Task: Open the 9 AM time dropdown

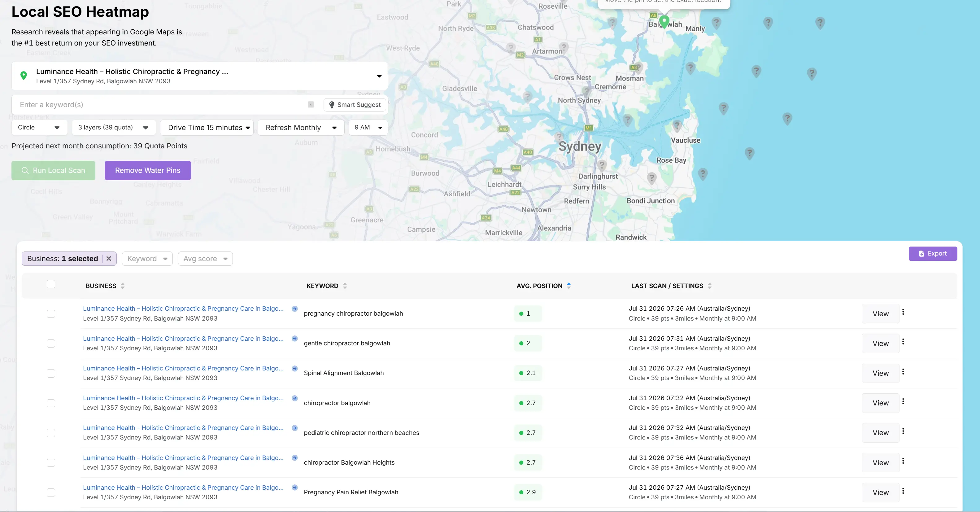Action: tap(368, 128)
